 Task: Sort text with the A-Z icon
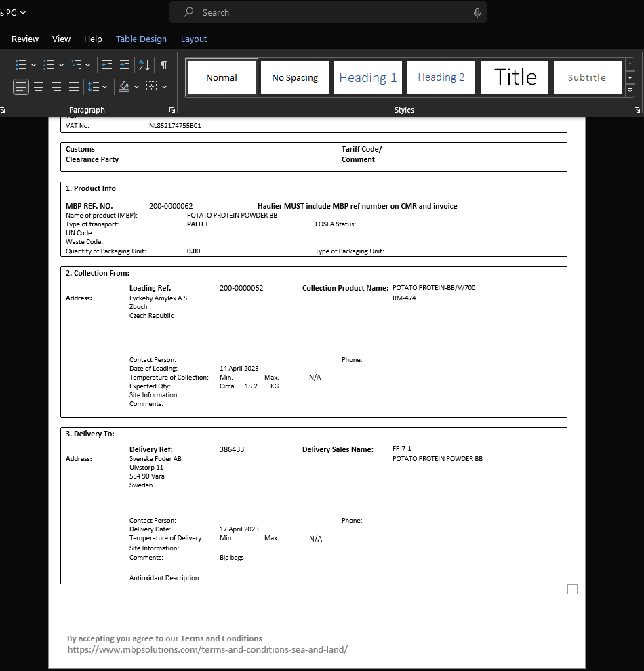[144, 65]
